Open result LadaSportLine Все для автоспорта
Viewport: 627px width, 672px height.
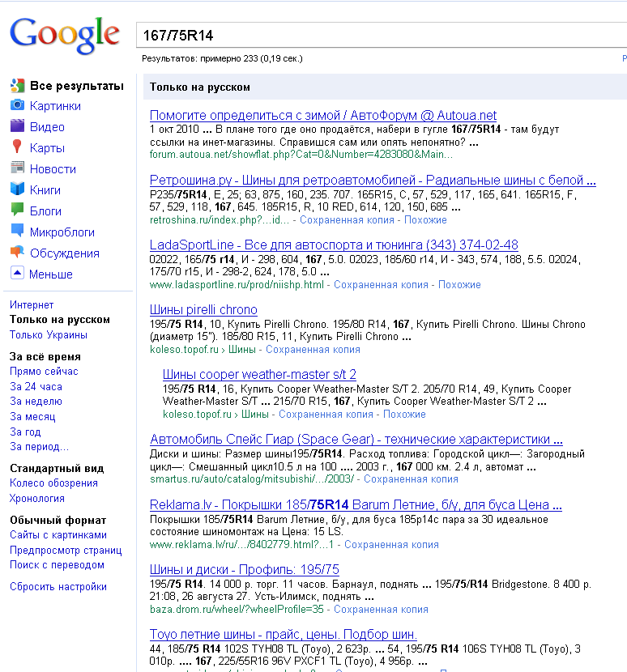click(334, 245)
